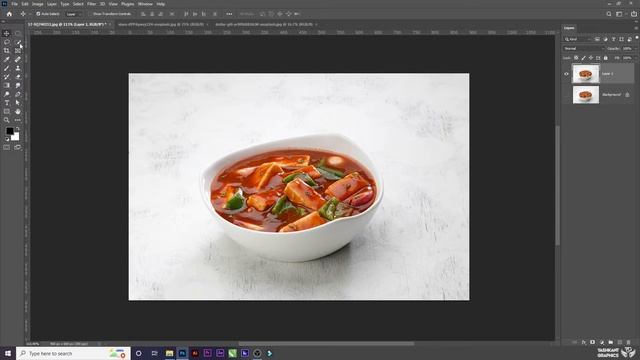Screen dimensions: 640x360
Task: Show the Background layer visibility box
Action: pos(566,95)
